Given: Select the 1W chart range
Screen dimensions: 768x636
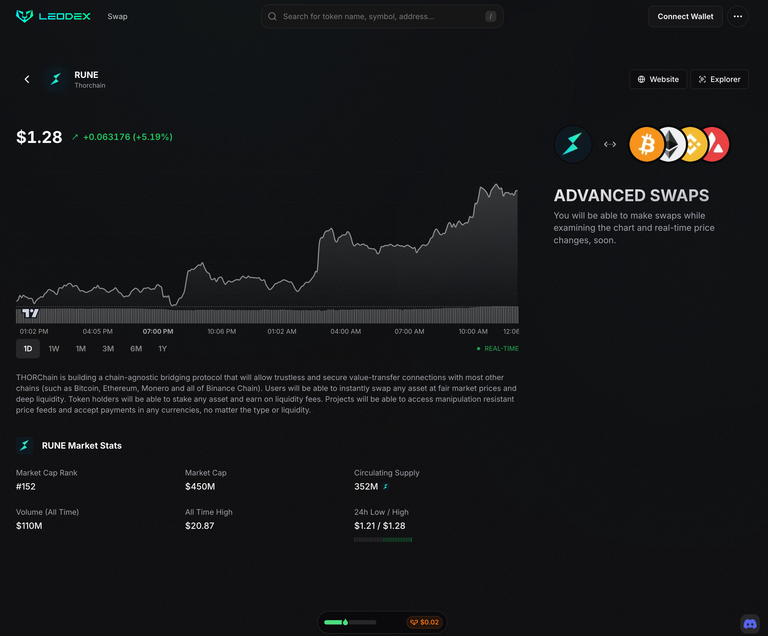Looking at the screenshot, I should pyautogui.click(x=54, y=348).
